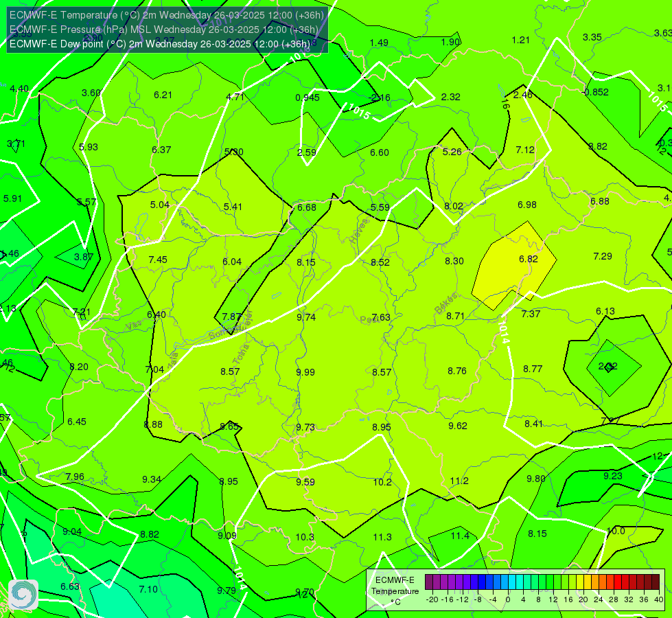This screenshot has width=672, height=618.
Task: Click the 7.96 dew point value
Action: coord(75,477)
